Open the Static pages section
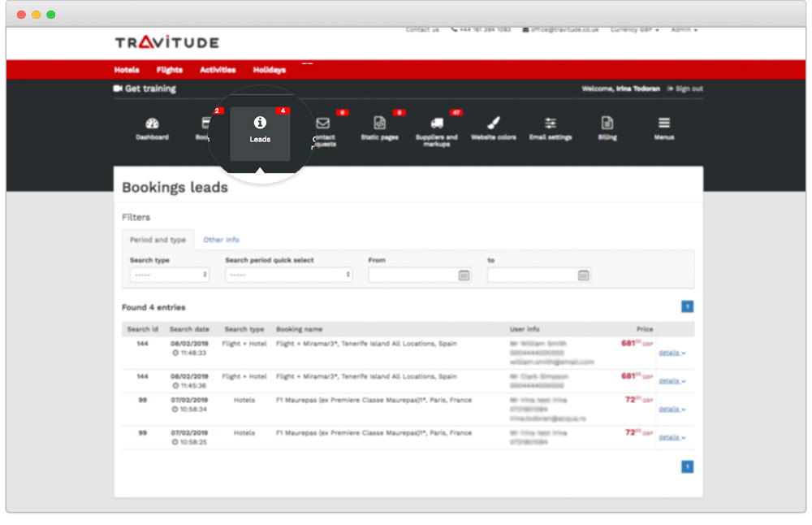The image size is (812, 525). click(380, 130)
